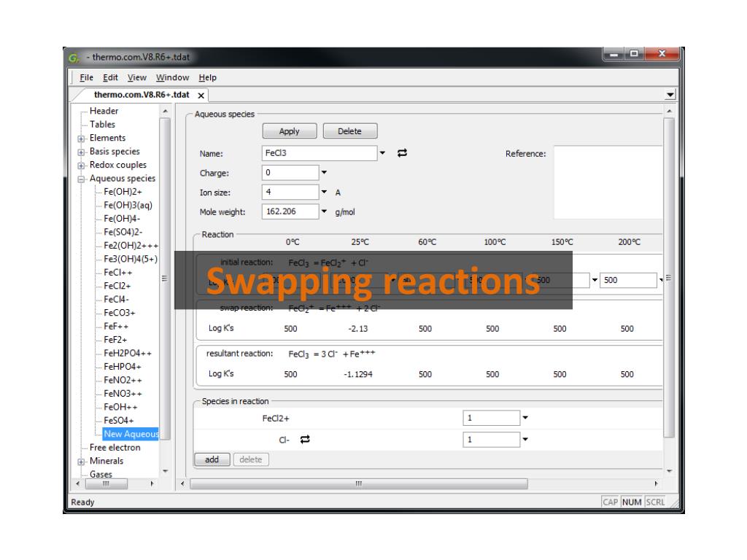Select Tables in the tree
Viewport: 747px width, 560px height.
[x=102, y=124]
